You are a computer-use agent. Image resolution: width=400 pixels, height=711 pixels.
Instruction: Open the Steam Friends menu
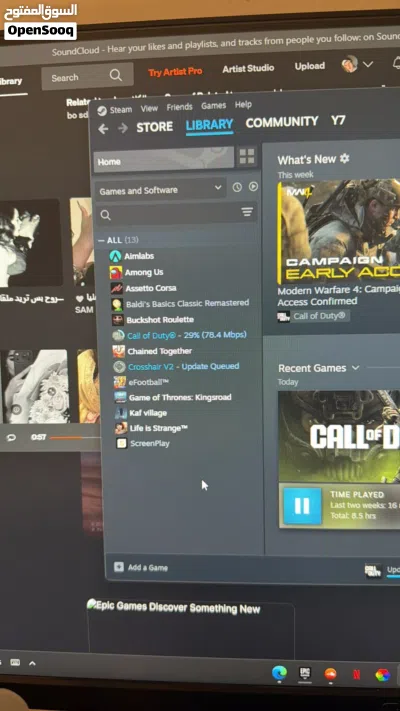point(180,107)
